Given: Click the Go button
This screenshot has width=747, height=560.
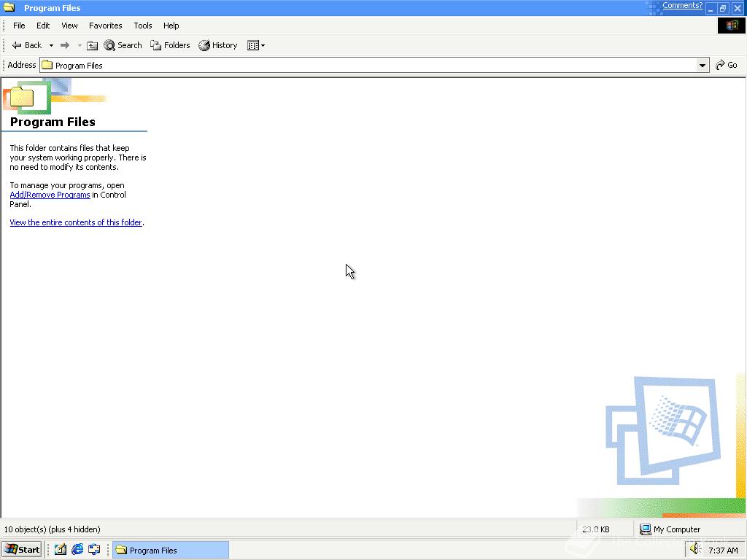Looking at the screenshot, I should tap(727, 65).
